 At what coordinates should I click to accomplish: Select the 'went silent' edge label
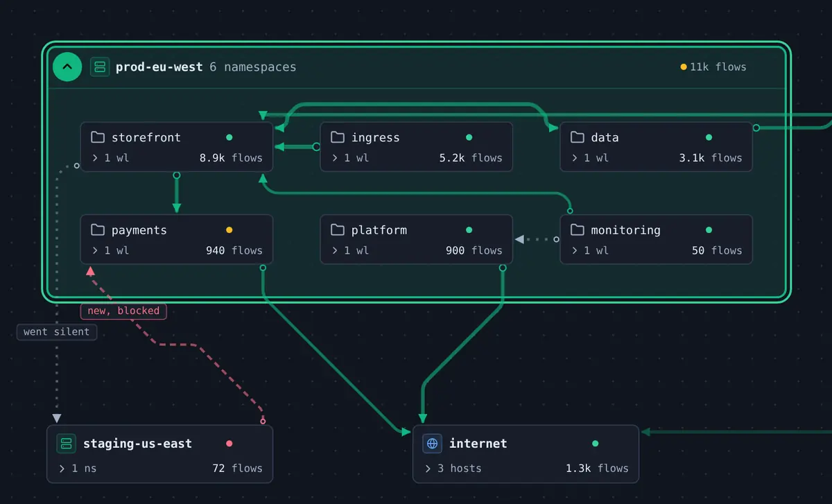(57, 332)
